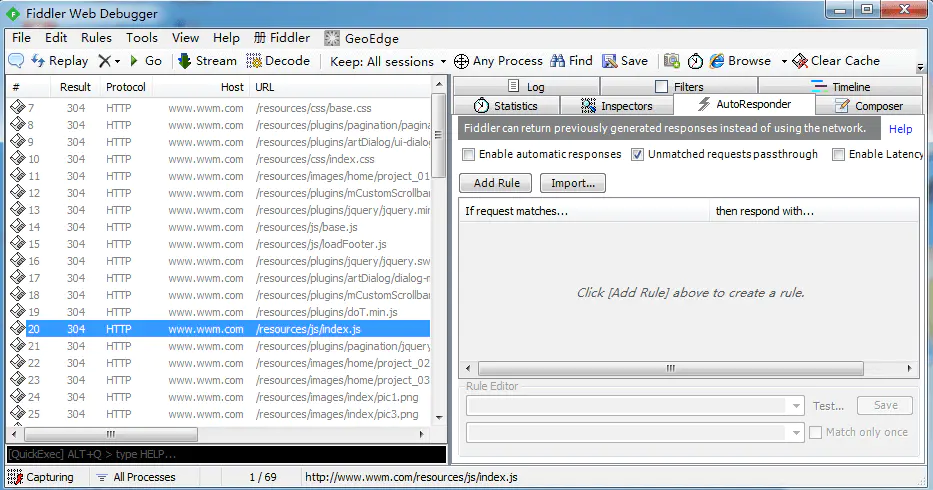Viewport: 933px width, 490px height.
Task: Click session 10 index.css icon
Action: pos(17,158)
